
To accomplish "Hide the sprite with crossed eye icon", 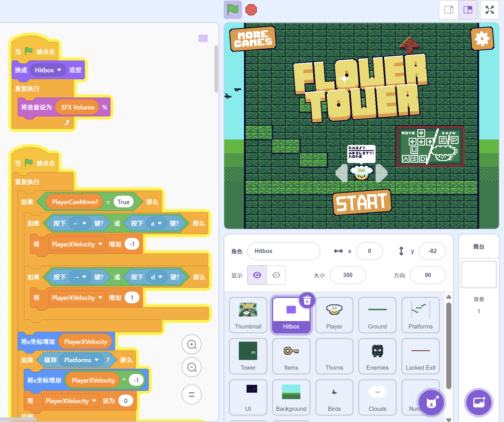I will [276, 275].
